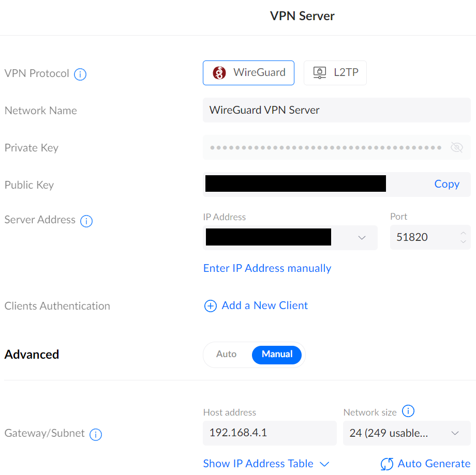Click Auto Generate link text

(x=434, y=464)
